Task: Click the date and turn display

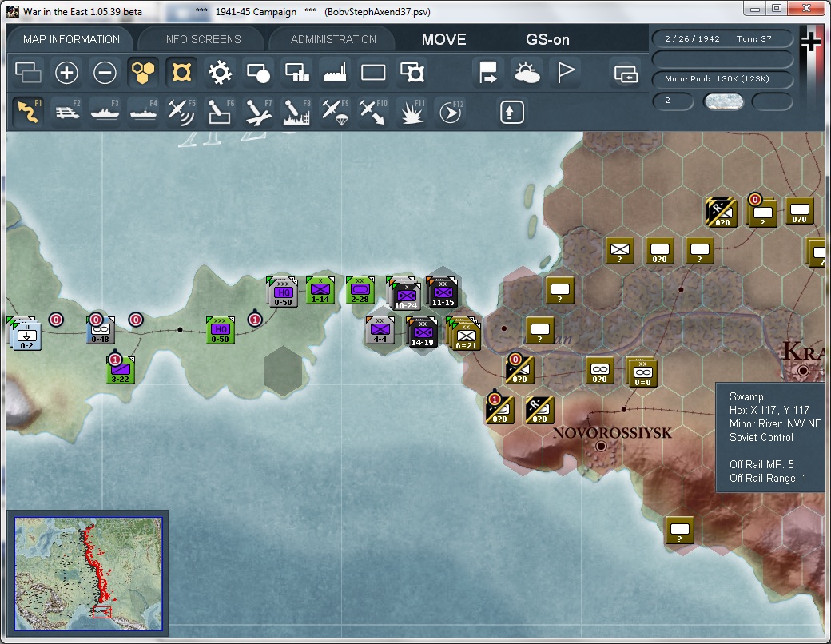Action: [722, 38]
